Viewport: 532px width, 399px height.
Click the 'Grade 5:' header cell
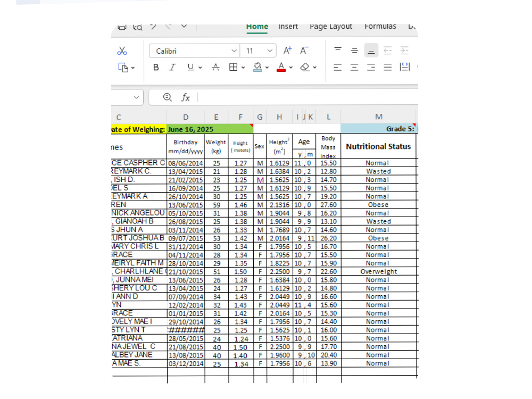tap(379, 129)
